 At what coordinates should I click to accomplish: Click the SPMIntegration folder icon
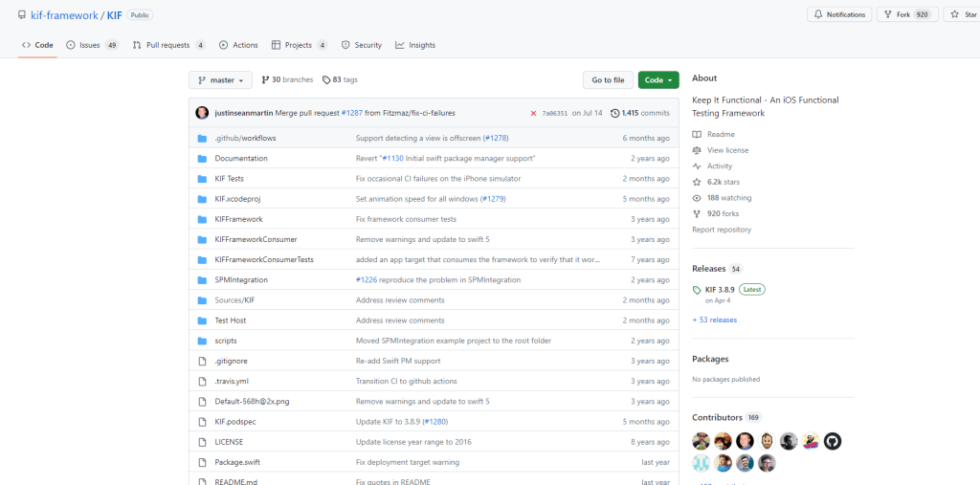coord(202,280)
